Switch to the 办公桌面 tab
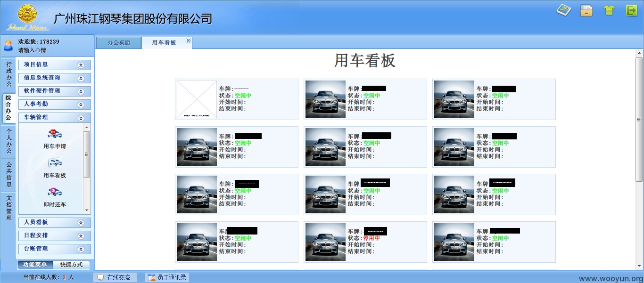 point(118,43)
